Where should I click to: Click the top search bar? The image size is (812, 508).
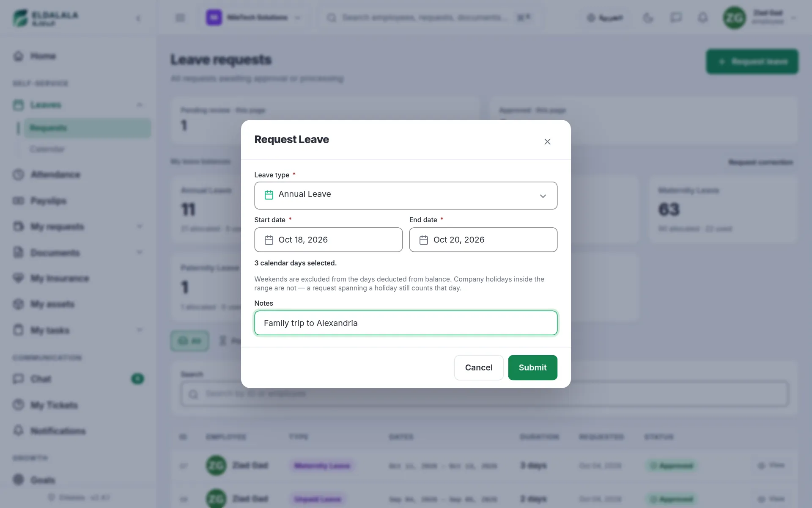click(429, 18)
